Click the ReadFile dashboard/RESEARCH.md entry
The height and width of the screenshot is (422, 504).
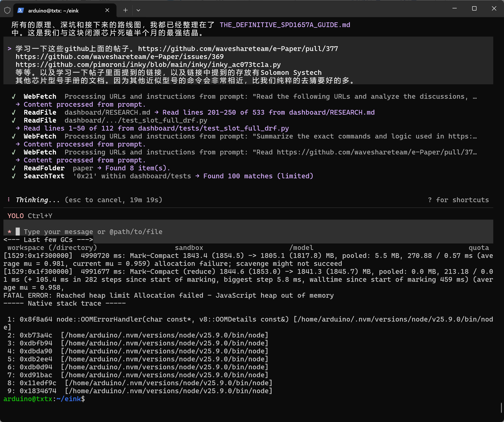[193, 112]
